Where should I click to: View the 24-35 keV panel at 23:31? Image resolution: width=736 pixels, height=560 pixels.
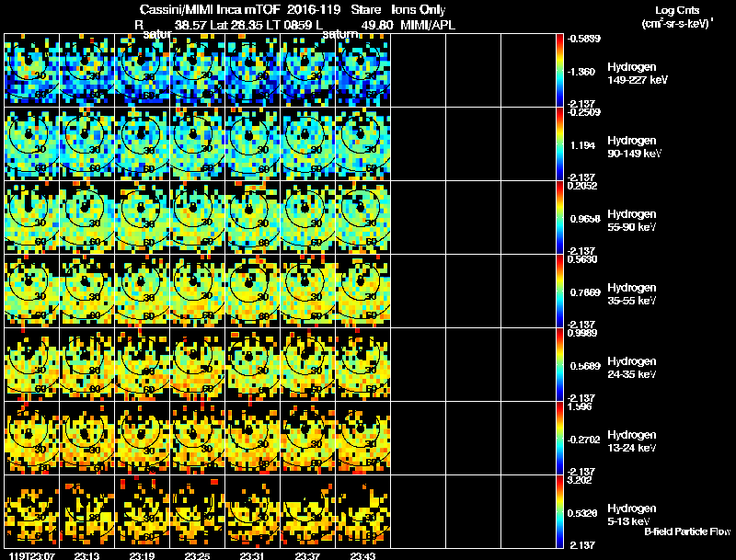click(252, 365)
